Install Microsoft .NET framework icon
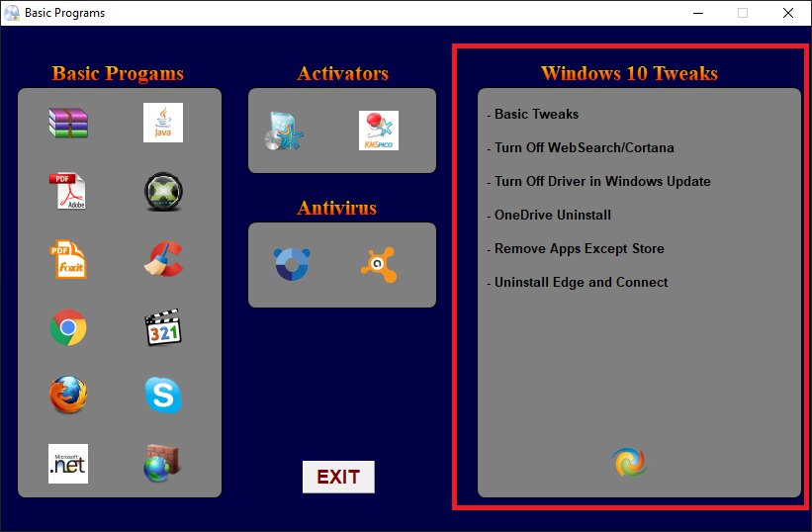Image resolution: width=812 pixels, height=532 pixels. [x=68, y=464]
